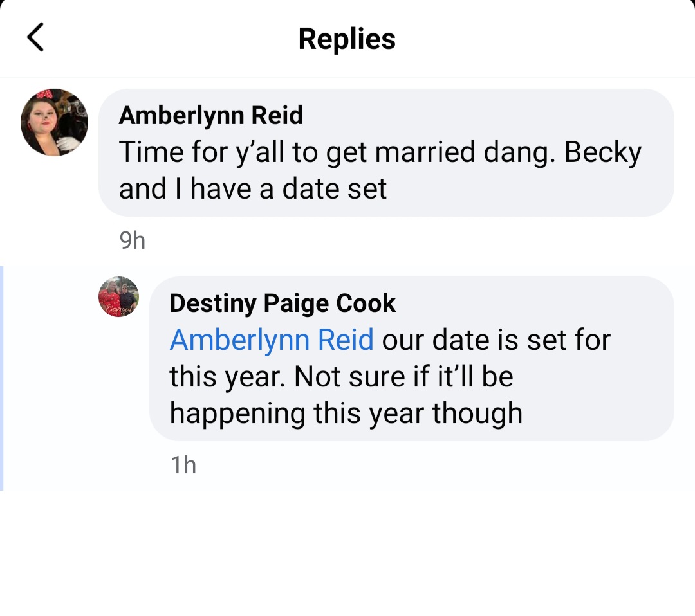Viewport: 695px width, 616px height.
Task: Tap the word Becky in the comment
Action: pos(602,153)
